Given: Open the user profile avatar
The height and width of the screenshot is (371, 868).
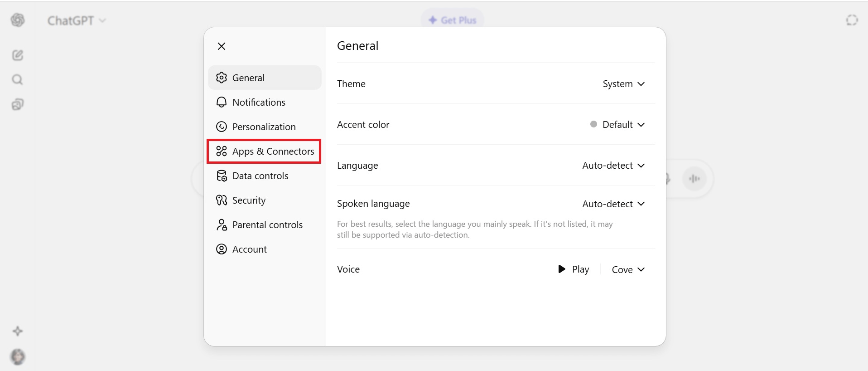Looking at the screenshot, I should (18, 357).
